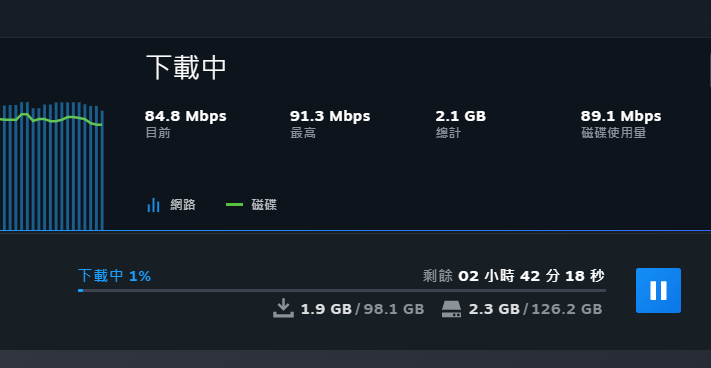Click the green disk line legend icon

234,205
